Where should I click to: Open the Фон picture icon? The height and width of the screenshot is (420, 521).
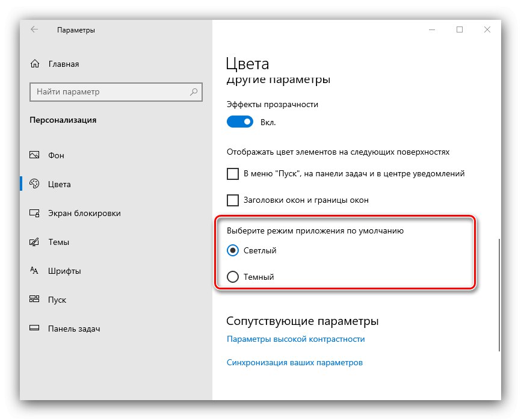pos(35,155)
